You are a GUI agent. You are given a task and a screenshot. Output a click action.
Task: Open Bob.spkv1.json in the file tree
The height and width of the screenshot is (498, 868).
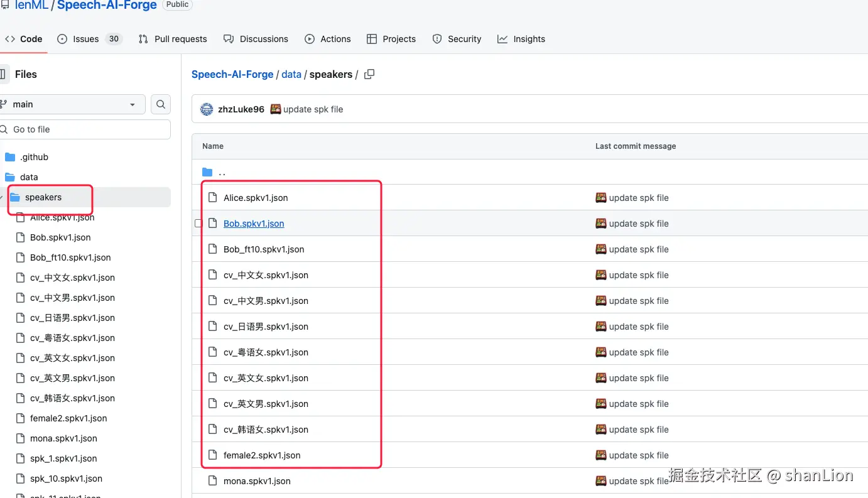(x=60, y=237)
